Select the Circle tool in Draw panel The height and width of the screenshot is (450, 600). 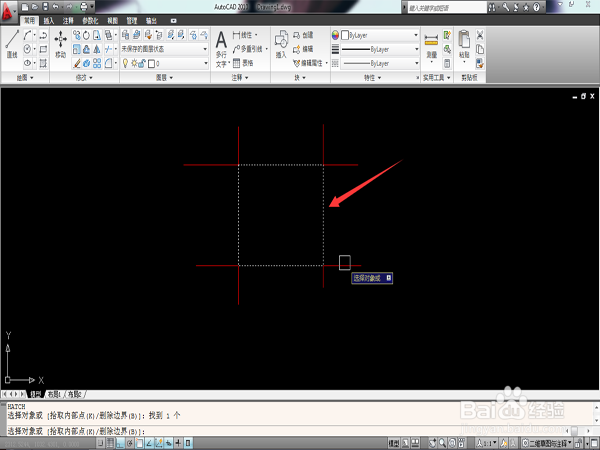27,49
